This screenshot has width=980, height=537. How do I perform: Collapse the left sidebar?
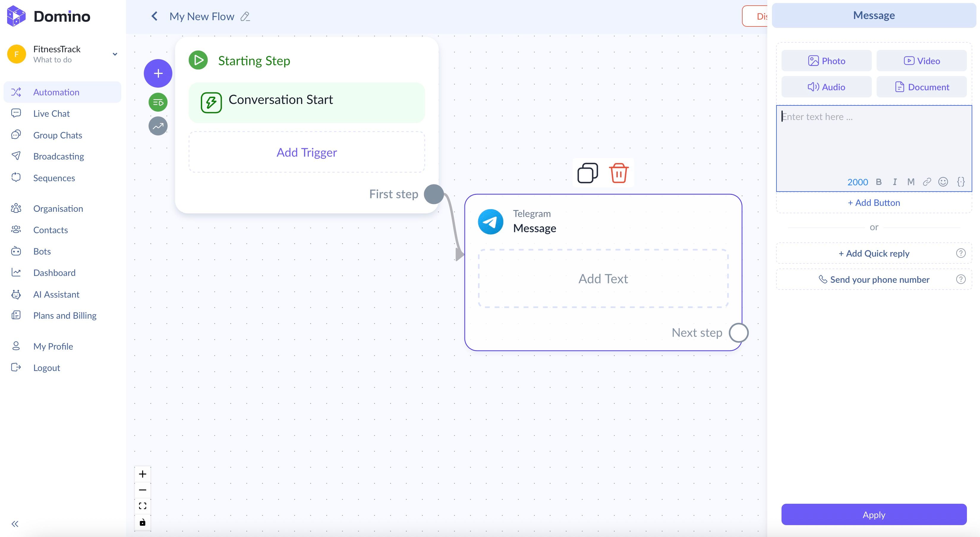pyautogui.click(x=15, y=524)
